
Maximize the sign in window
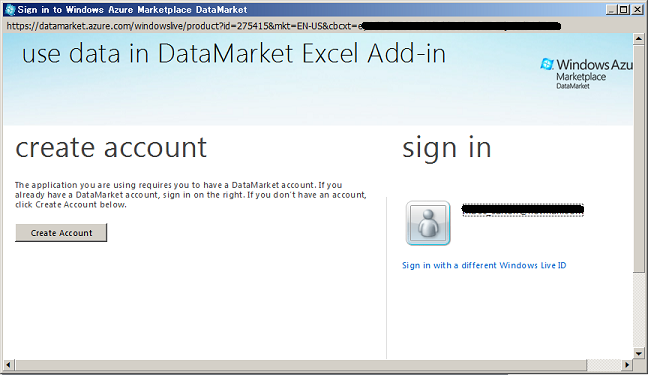coord(624,9)
